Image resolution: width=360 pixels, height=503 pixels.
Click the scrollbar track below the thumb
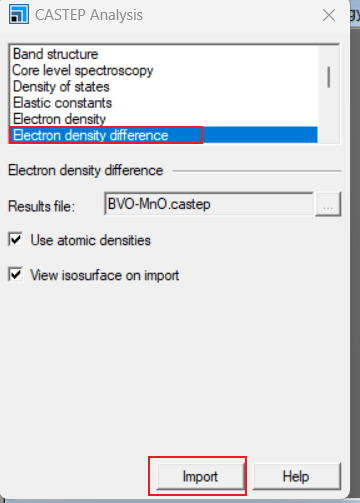329,115
